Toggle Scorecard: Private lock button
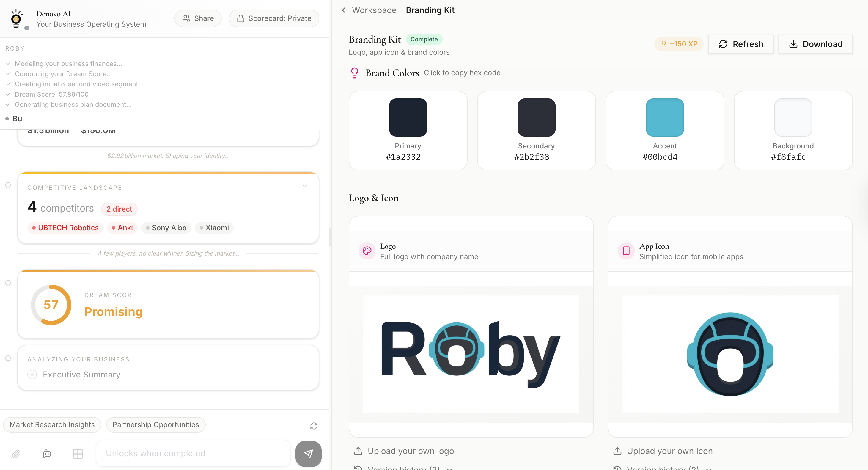The height and width of the screenshot is (470, 868). (x=273, y=18)
